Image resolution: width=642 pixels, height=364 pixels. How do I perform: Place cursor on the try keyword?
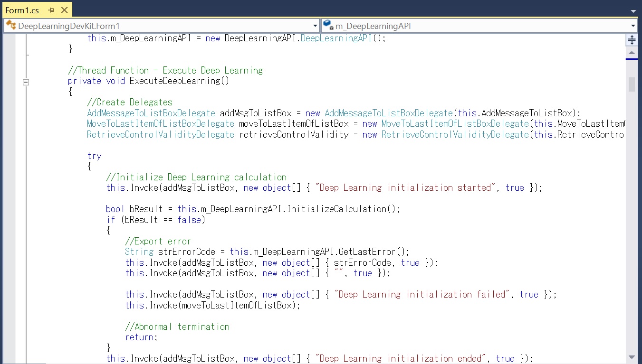[x=94, y=156]
